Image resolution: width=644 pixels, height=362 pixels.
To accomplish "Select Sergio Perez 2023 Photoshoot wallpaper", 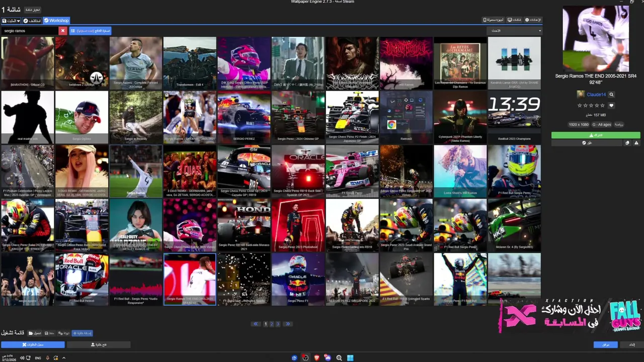I will pyautogui.click(x=298, y=225).
